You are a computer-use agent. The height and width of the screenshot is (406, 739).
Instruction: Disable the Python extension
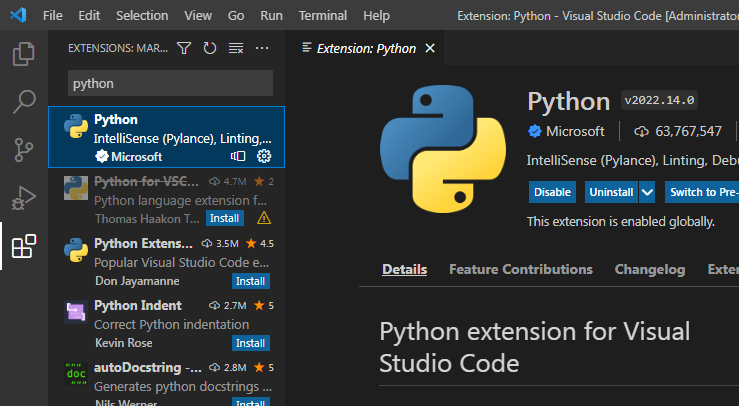[x=552, y=192]
